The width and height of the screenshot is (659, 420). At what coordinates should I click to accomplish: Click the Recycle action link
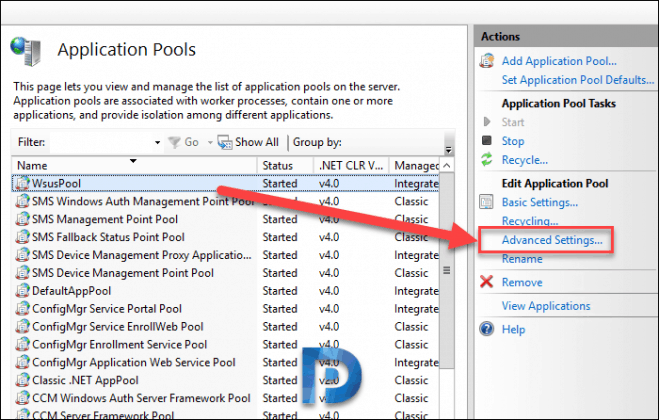[x=525, y=160]
